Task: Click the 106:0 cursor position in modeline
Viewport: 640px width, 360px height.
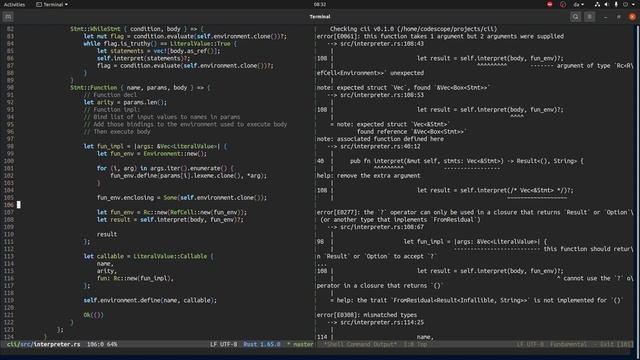Action: (x=95, y=344)
